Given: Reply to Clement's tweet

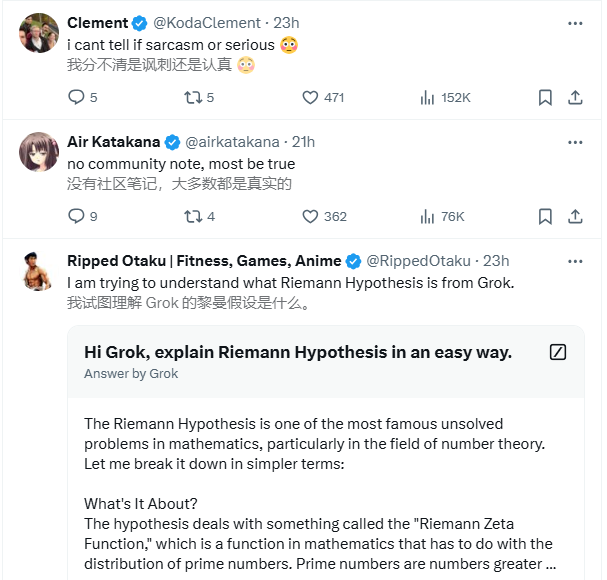Looking at the screenshot, I should [x=76, y=97].
